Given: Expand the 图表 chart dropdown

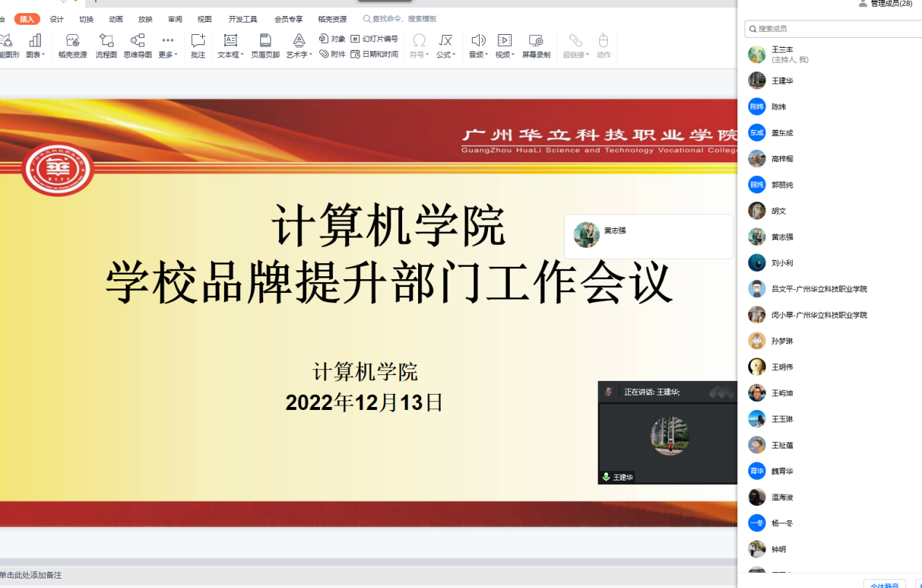Looking at the screenshot, I should tap(35, 45).
